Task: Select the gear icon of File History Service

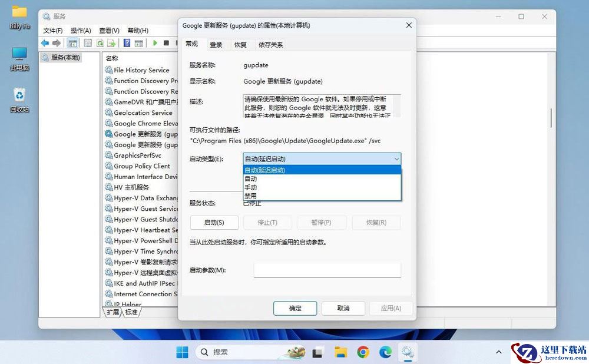Action: coord(108,70)
